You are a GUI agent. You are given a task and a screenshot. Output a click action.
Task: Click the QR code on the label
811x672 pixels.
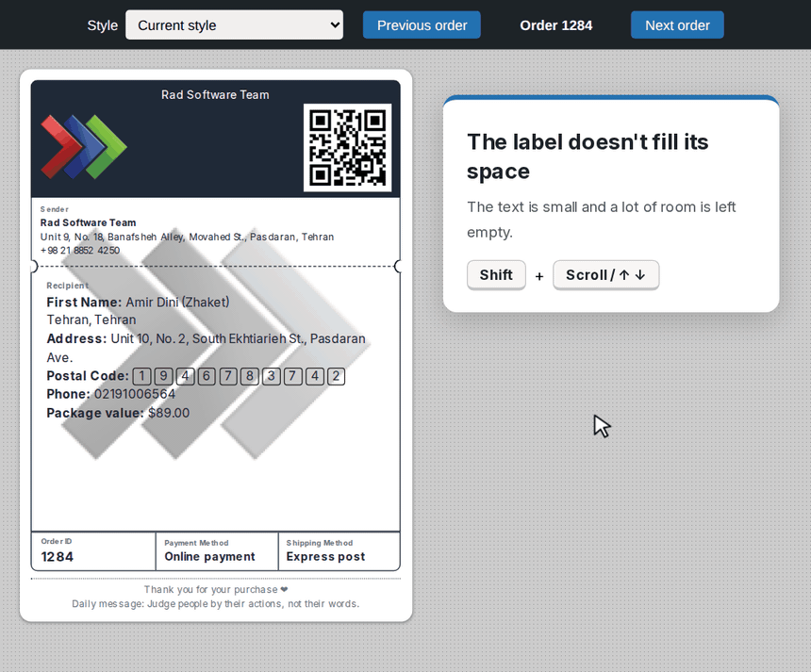click(x=348, y=148)
